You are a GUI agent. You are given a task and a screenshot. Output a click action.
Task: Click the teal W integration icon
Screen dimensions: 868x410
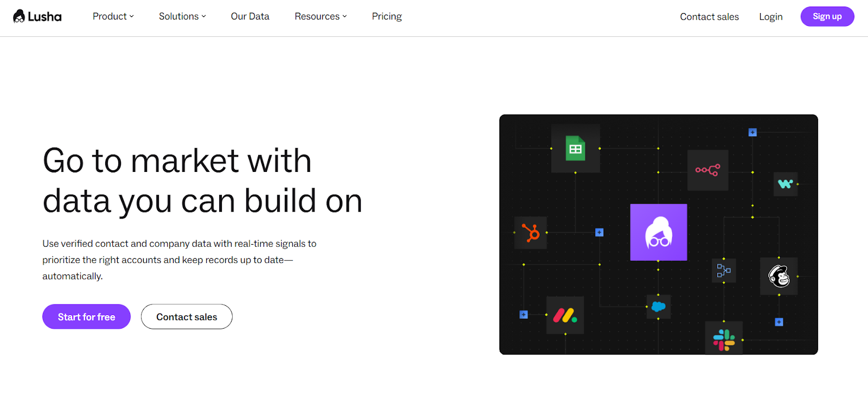click(x=785, y=184)
